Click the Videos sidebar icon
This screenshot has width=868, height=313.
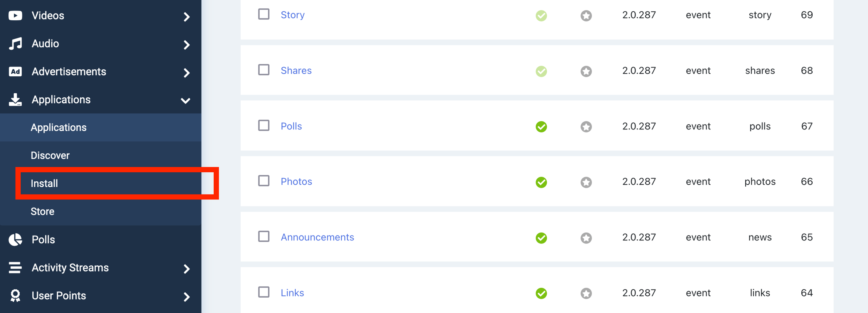[15, 15]
